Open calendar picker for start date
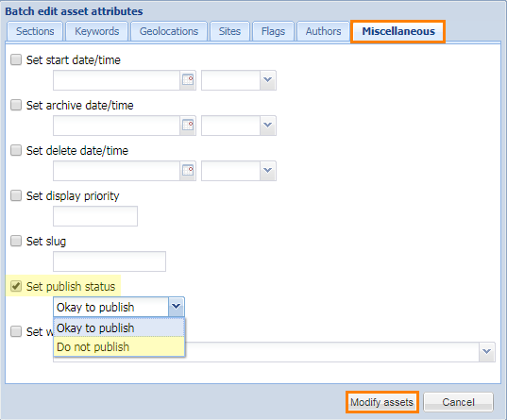 (x=188, y=80)
